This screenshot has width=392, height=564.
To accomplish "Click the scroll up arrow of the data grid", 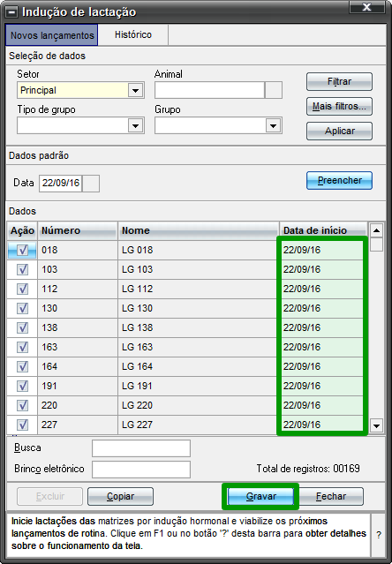I will (x=376, y=230).
